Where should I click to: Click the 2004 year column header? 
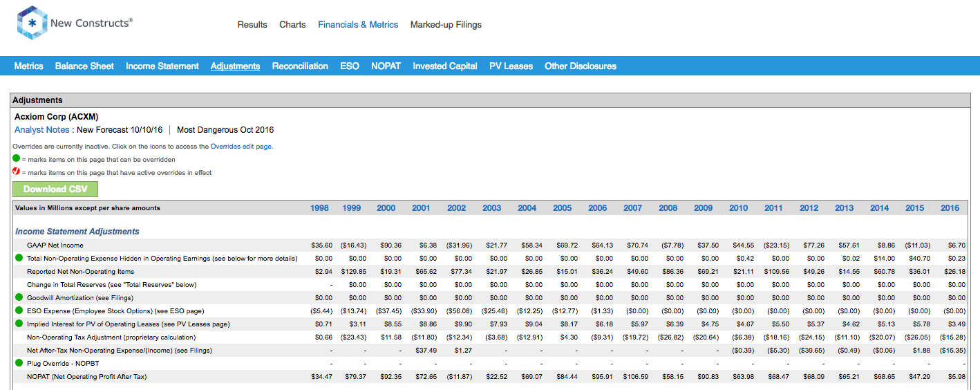[x=527, y=208]
